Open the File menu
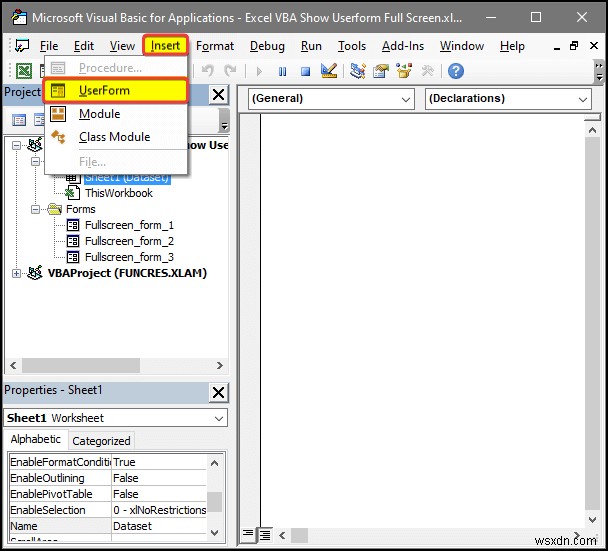 coord(49,46)
